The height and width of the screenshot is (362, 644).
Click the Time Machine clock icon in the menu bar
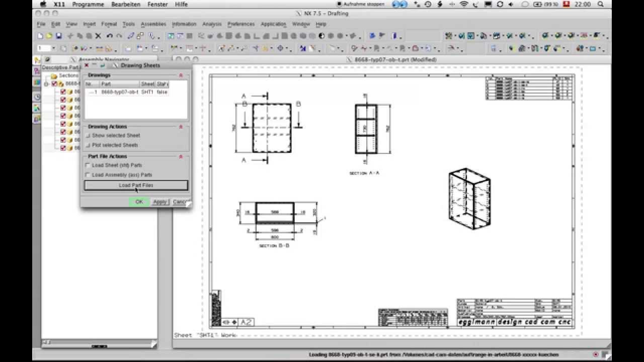pyautogui.click(x=428, y=4)
